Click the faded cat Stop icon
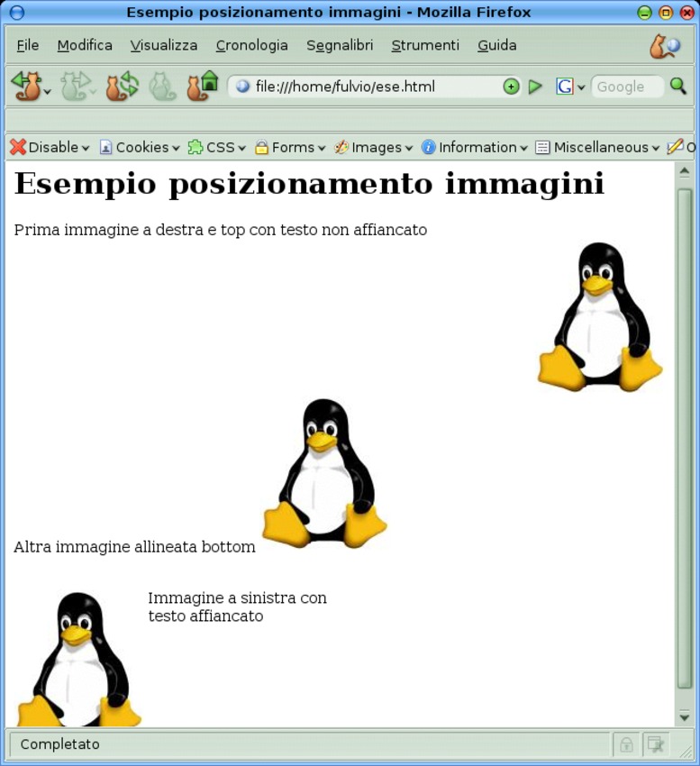The image size is (700, 766). (x=161, y=87)
